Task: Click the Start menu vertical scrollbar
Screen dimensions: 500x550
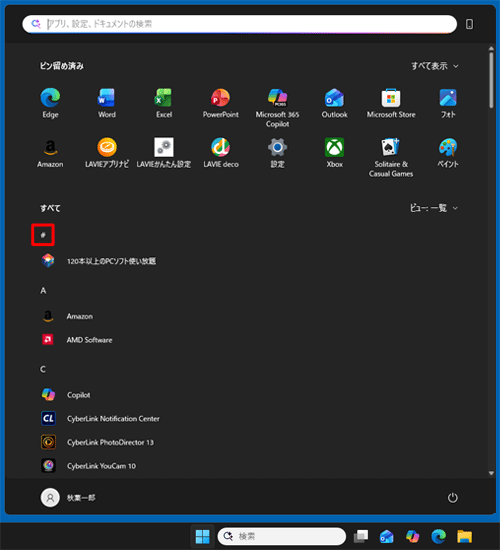Action: click(x=491, y=80)
